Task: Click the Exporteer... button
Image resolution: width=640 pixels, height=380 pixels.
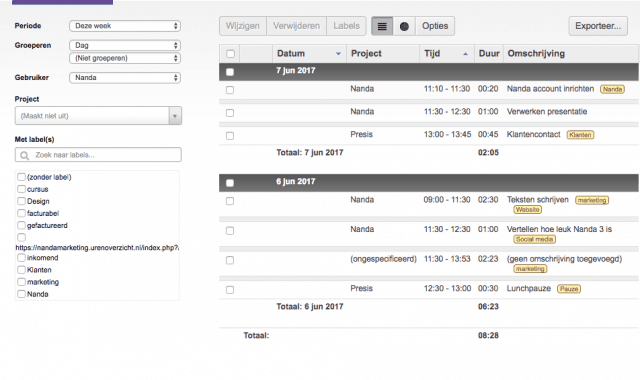Action: (598, 26)
